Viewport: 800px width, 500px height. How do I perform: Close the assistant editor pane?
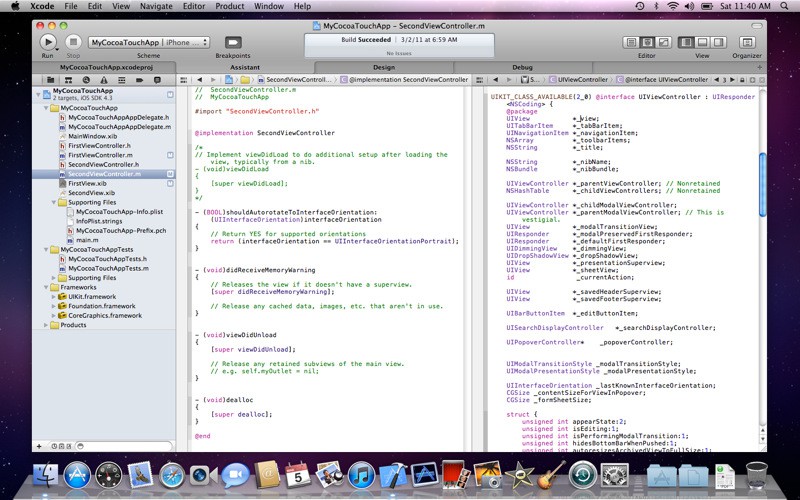coord(761,80)
